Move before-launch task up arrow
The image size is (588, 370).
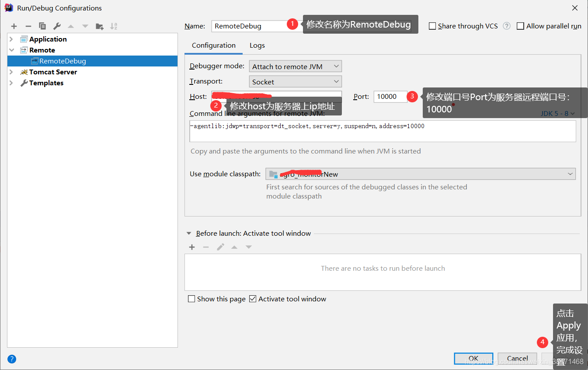pyautogui.click(x=234, y=247)
